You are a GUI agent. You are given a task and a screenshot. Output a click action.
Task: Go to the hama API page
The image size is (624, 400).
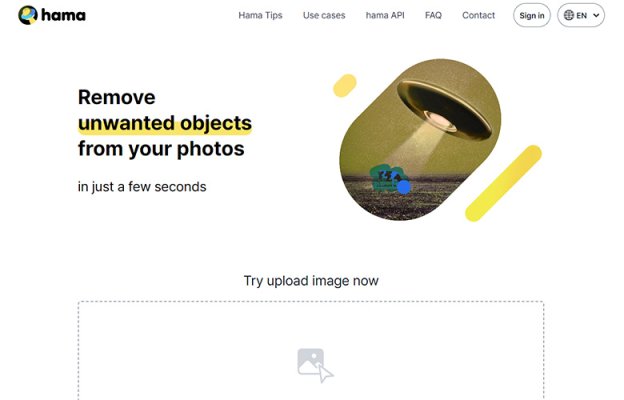pos(385,16)
